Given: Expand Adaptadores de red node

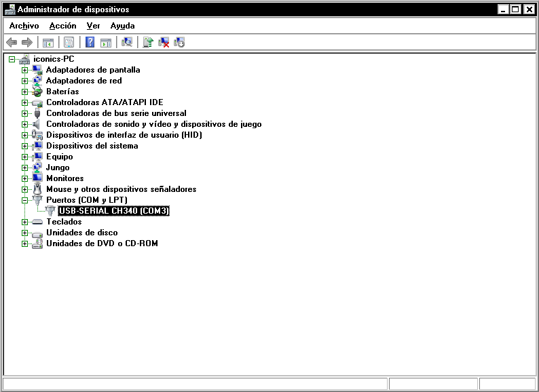Looking at the screenshot, I should coord(24,81).
